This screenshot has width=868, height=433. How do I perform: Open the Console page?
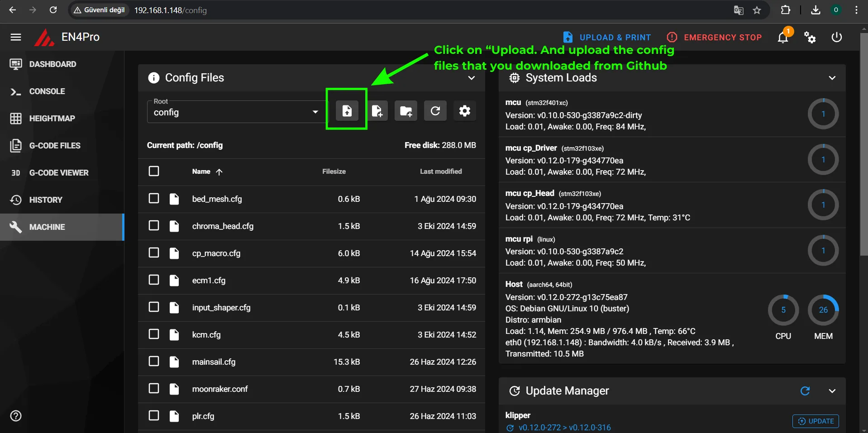(x=62, y=91)
